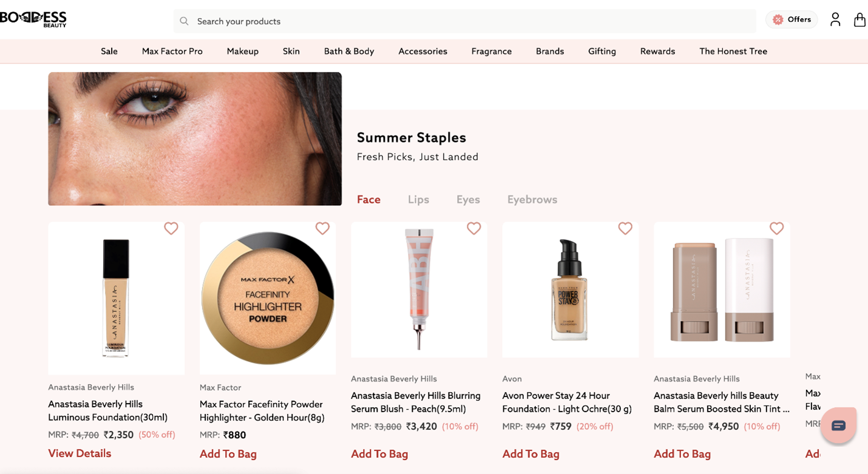The height and width of the screenshot is (474, 868).
Task: Click the Search your products field
Action: pyautogui.click(x=464, y=21)
